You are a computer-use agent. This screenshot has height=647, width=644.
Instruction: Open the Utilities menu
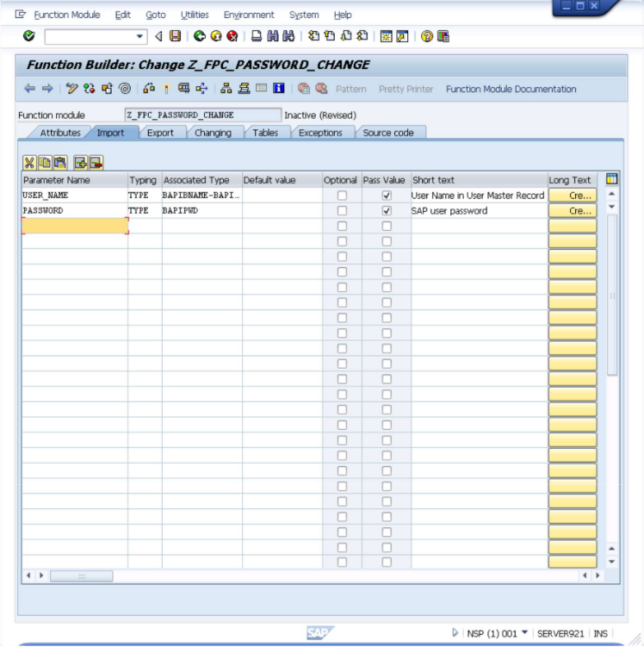coord(195,15)
